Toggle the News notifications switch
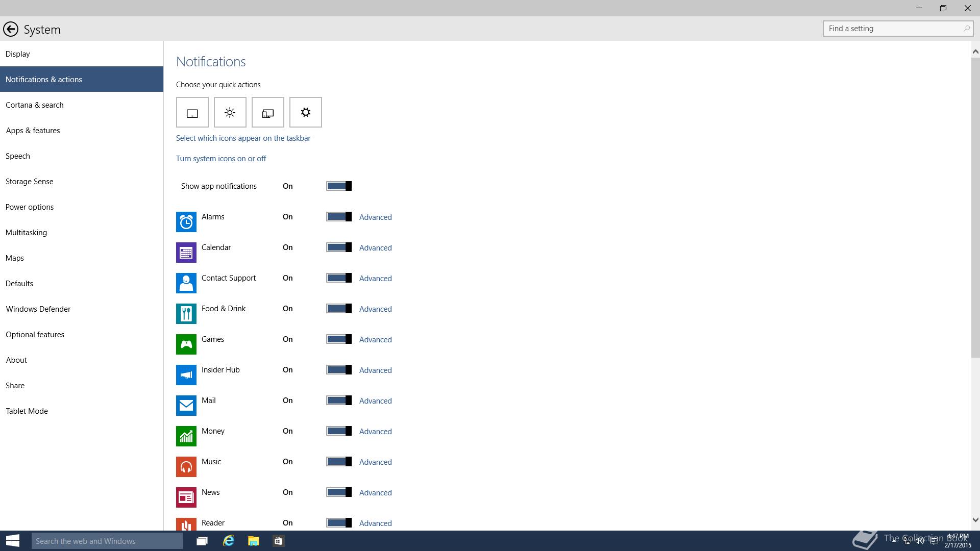This screenshot has width=980, height=551. click(339, 492)
